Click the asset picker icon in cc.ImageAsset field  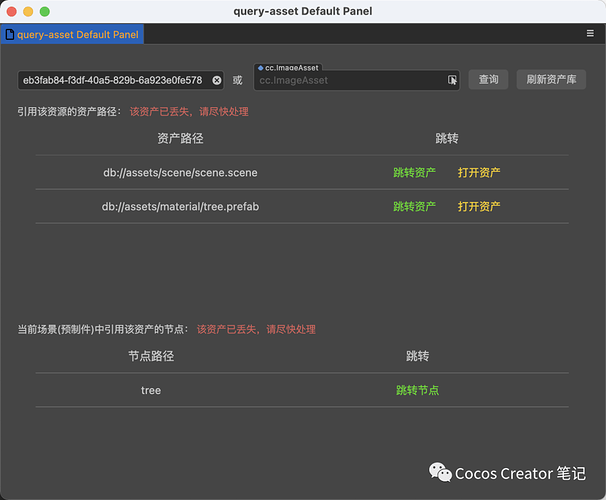[x=452, y=80]
